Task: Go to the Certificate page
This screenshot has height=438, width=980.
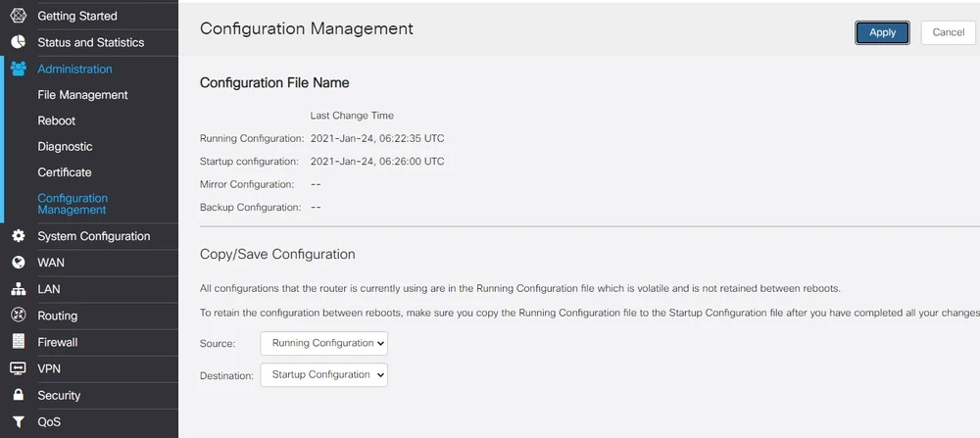Action: tap(64, 172)
